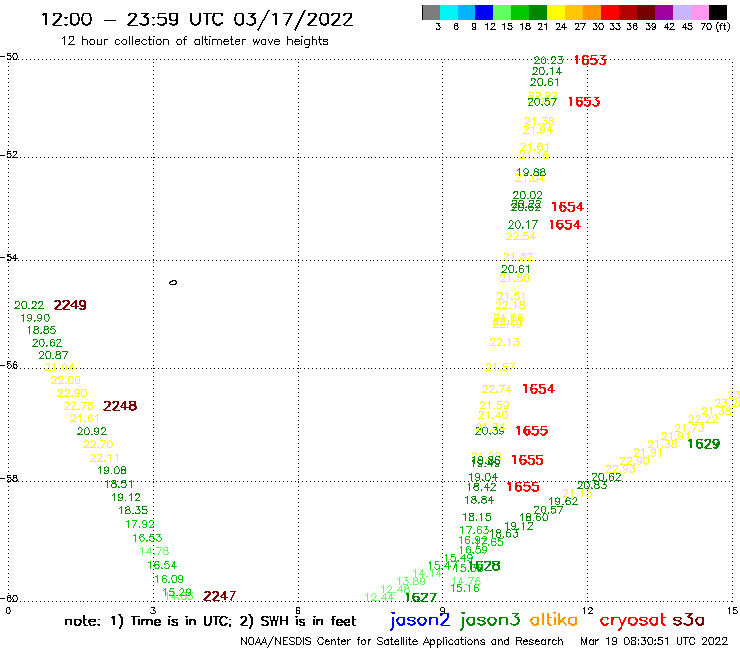Select the time marker "2249"

tap(70, 305)
